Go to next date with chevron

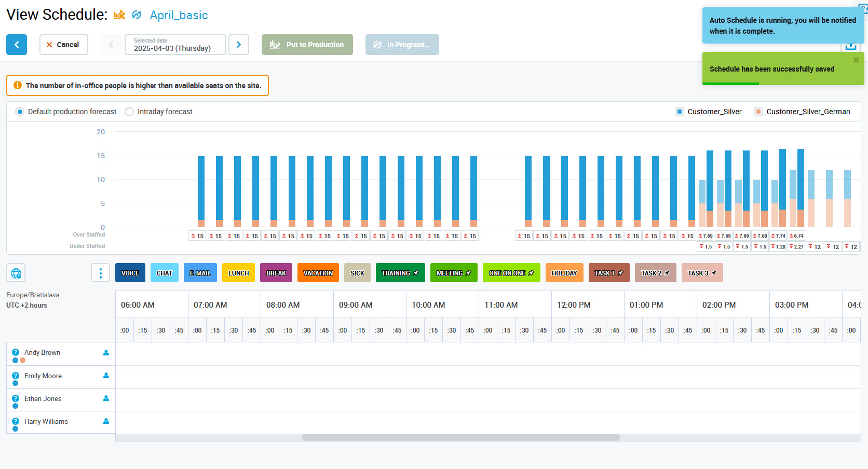click(x=239, y=45)
